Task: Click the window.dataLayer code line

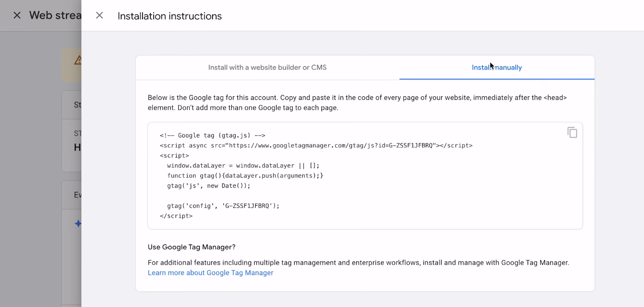Action: coord(243,166)
